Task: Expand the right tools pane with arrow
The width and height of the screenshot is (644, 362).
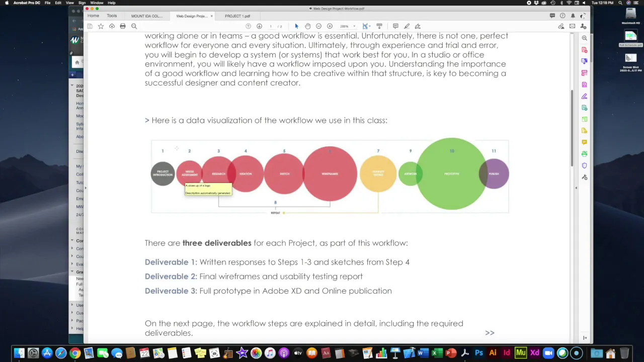Action: [x=576, y=188]
